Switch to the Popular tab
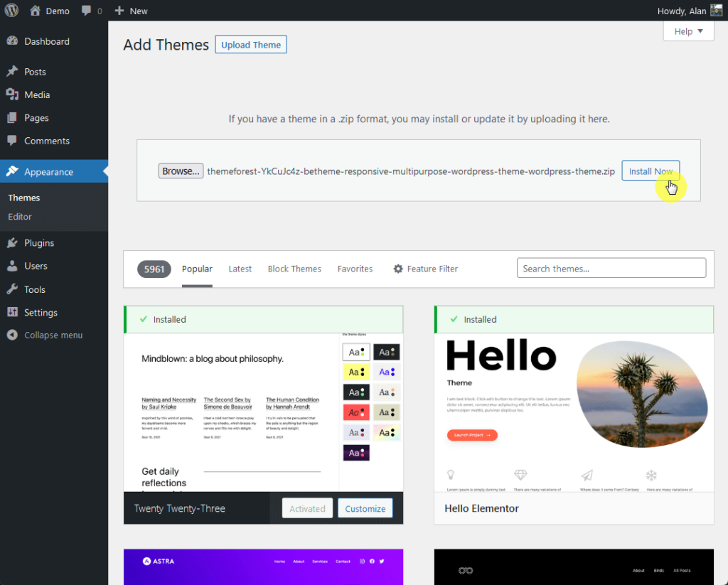This screenshot has width=728, height=585. coord(197,269)
